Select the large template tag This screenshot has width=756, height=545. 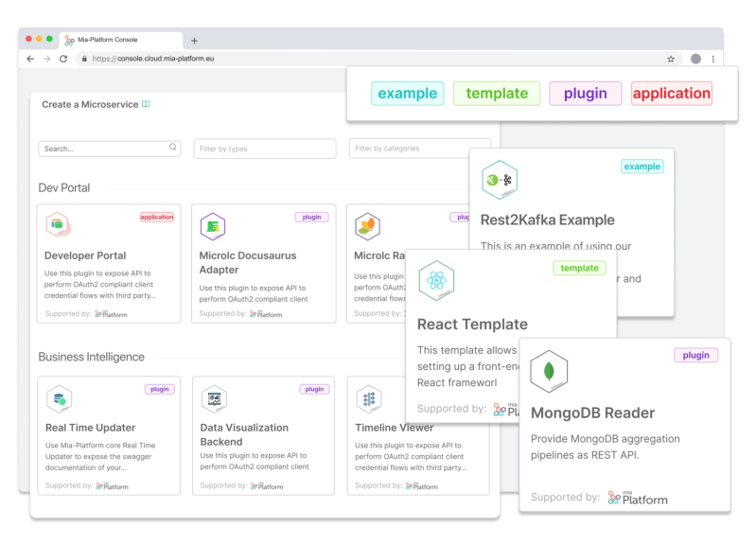(497, 93)
